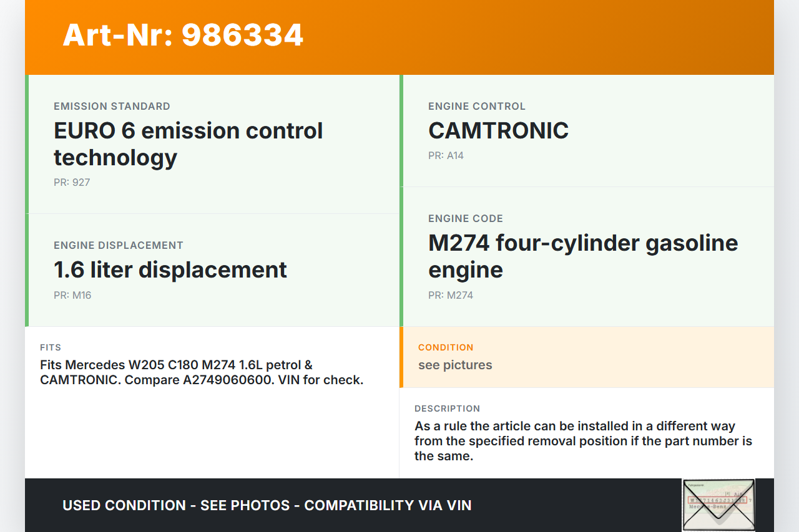Click the DESCRIPTION section label
This screenshot has width=799, height=532.
tap(447, 409)
